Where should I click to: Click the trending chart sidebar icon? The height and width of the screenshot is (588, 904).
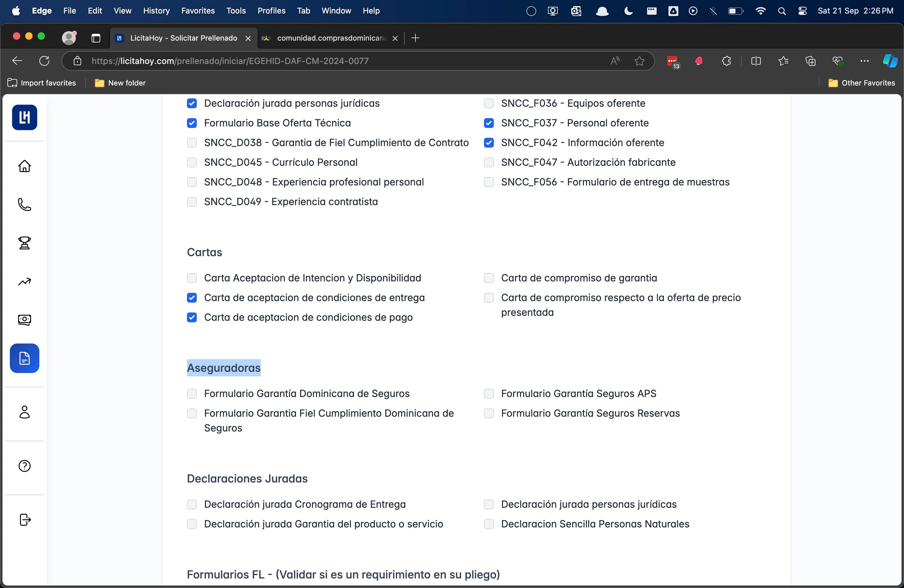pyautogui.click(x=24, y=282)
